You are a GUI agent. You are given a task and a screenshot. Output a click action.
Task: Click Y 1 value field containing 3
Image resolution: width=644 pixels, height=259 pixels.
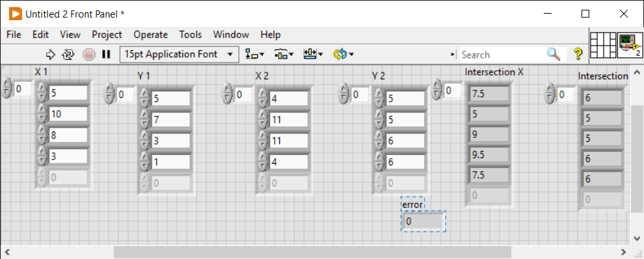tap(171, 141)
